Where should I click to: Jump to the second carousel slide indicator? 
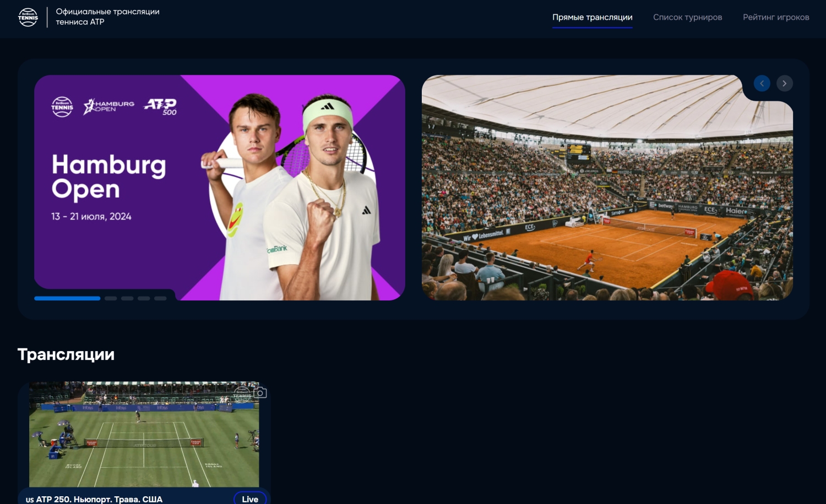point(111,298)
